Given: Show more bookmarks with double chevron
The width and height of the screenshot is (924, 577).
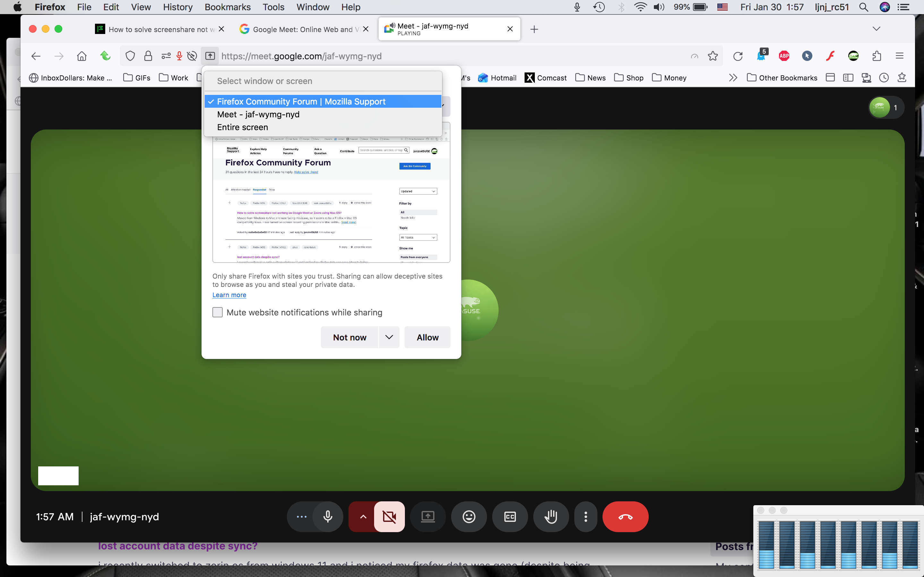Looking at the screenshot, I should 733,78.
